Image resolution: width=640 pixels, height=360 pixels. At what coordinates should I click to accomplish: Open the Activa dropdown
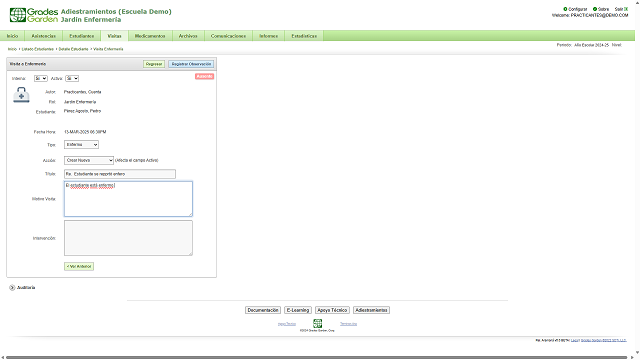pos(72,78)
